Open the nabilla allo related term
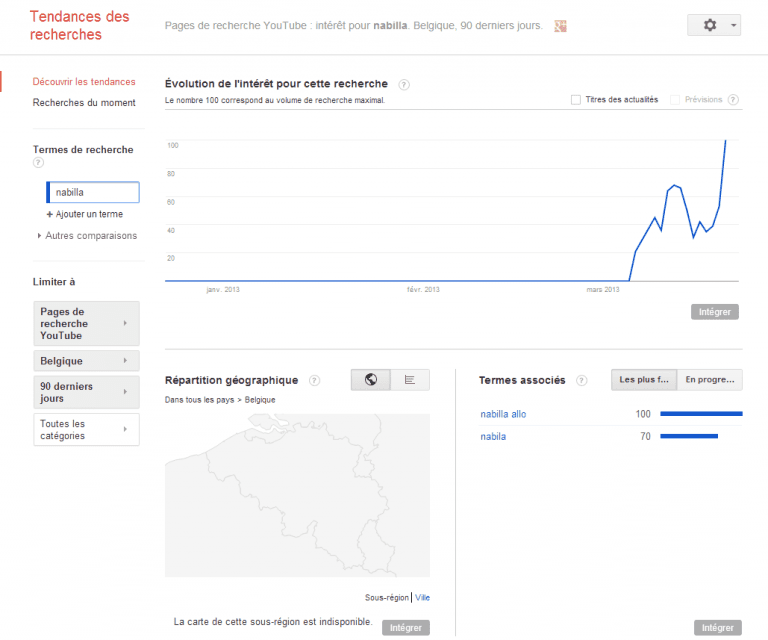Viewport: 768px width, 640px height. [x=503, y=414]
